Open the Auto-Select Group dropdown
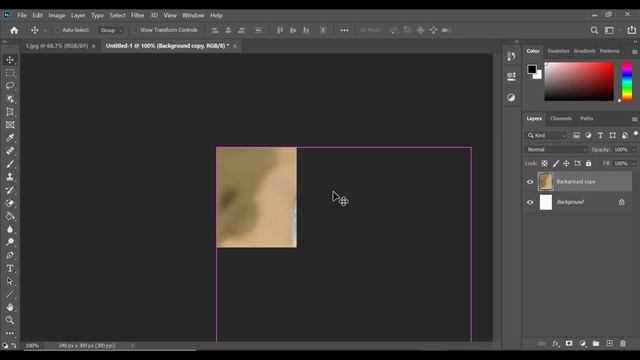Image resolution: width=640 pixels, height=360 pixels. (x=110, y=30)
